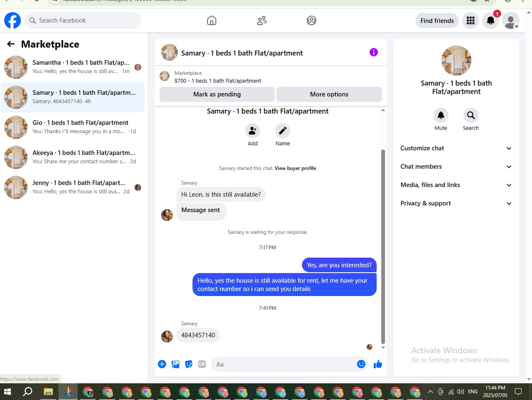
Task: Expand the Customize chat section
Action: (456, 148)
